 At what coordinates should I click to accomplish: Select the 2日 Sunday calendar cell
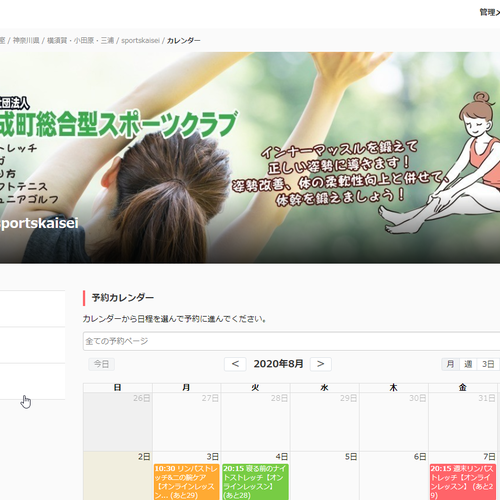(118, 476)
